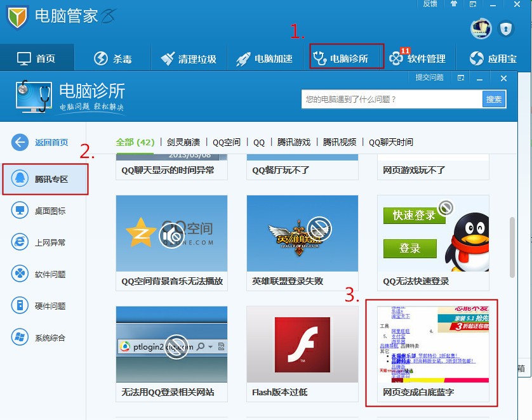Filter by 腾讯视频

340,142
